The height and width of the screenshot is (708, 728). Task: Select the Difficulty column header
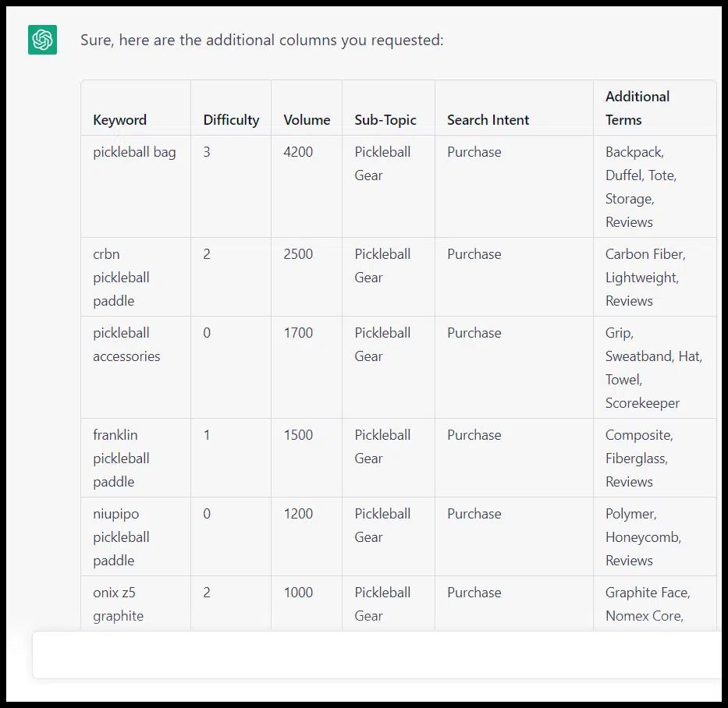pos(231,119)
